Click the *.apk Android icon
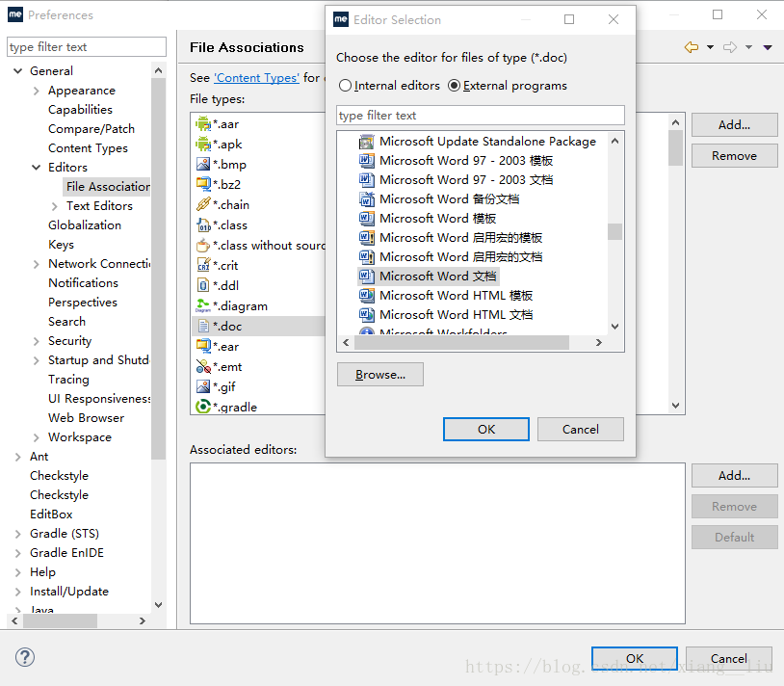This screenshot has height=686, width=784. pos(203,144)
